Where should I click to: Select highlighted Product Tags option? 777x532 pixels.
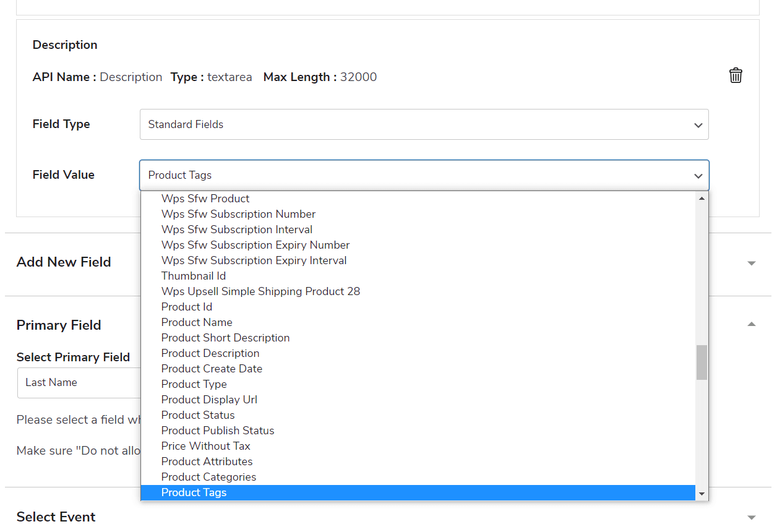click(194, 492)
